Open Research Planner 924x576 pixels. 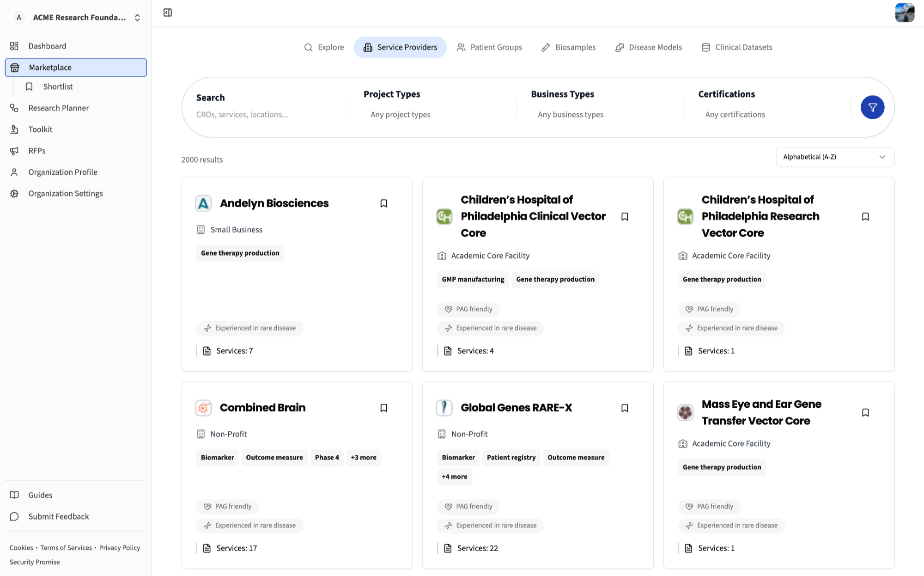(x=76, y=108)
